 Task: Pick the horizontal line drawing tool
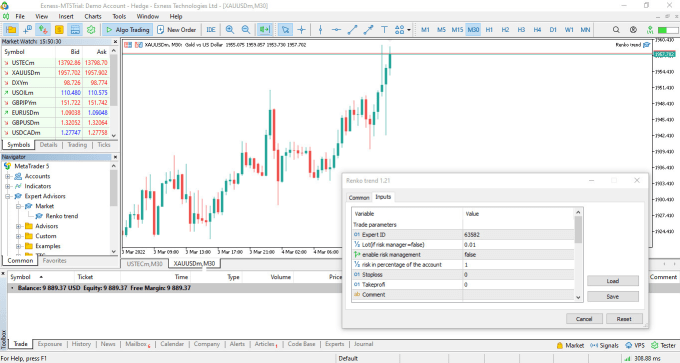tap(337, 29)
